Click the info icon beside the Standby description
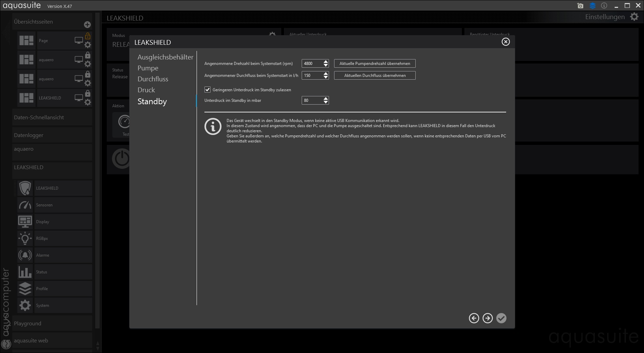 pos(213,126)
